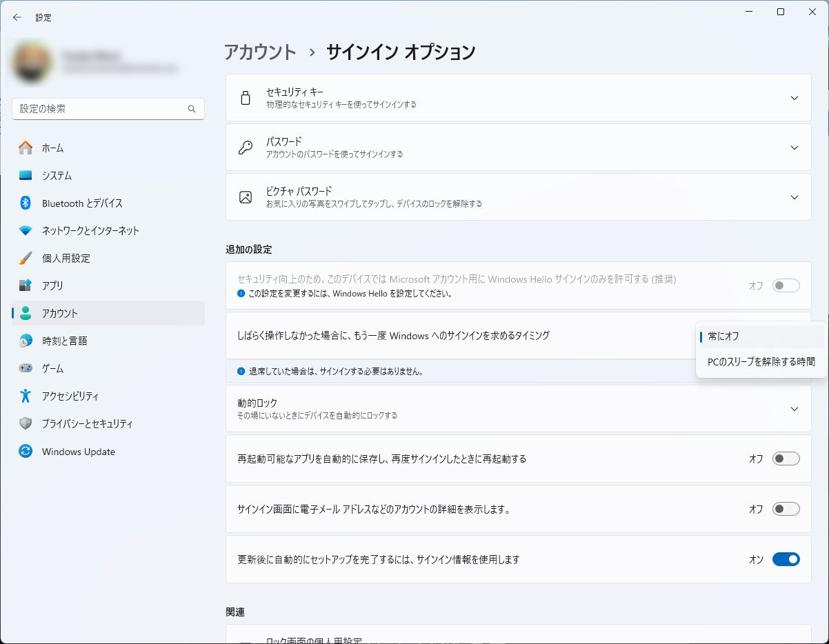829x644 pixels.
Task: Click the back arrow button
Action: (17, 17)
